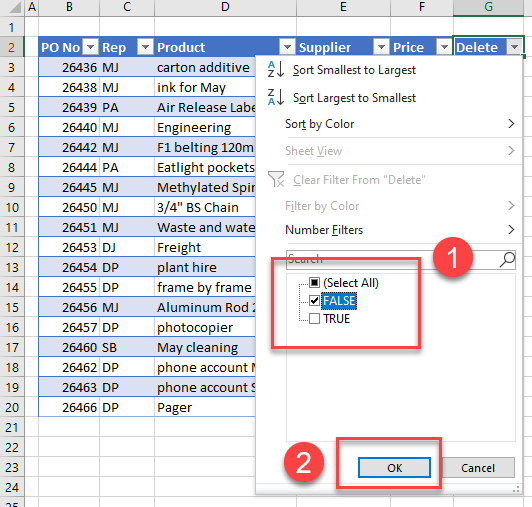Viewport: 532px width, 507px height.
Task: Expand the Filter by Color submenu arrow
Action: 511,206
